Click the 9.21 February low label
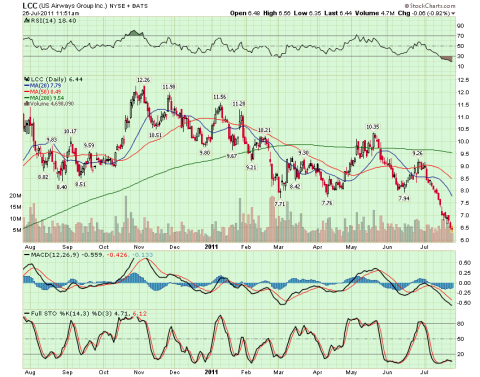480x377 pixels. click(251, 167)
